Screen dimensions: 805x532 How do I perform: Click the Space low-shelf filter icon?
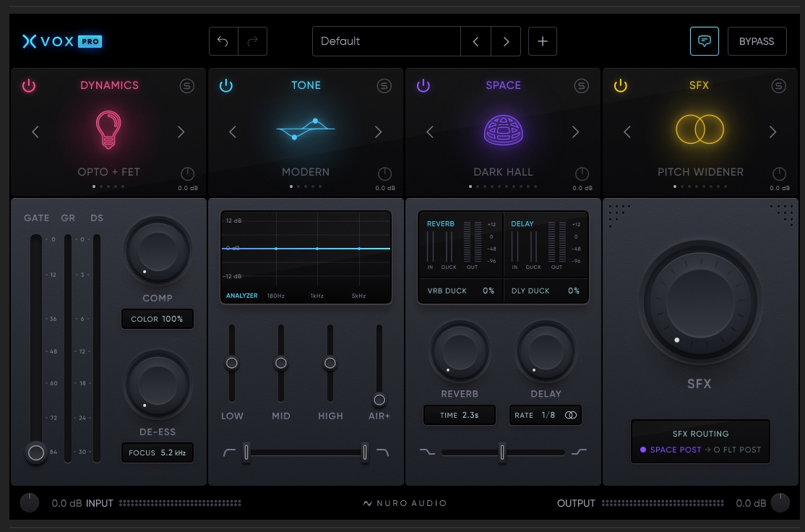[427, 452]
